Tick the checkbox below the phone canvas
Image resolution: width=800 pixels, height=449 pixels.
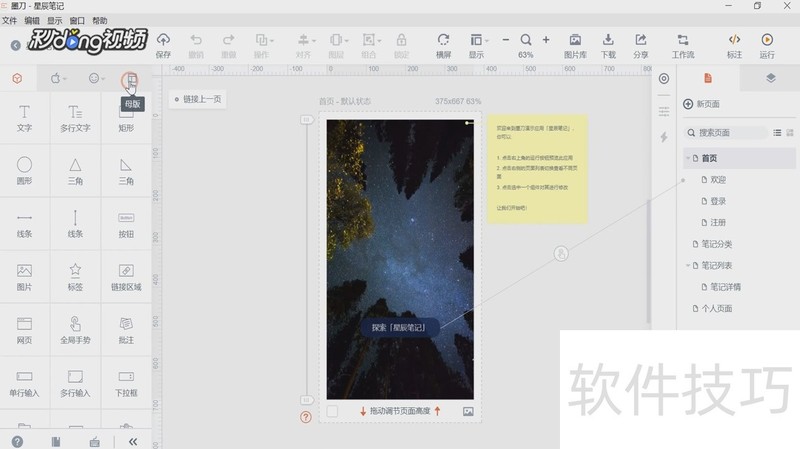[x=332, y=411]
